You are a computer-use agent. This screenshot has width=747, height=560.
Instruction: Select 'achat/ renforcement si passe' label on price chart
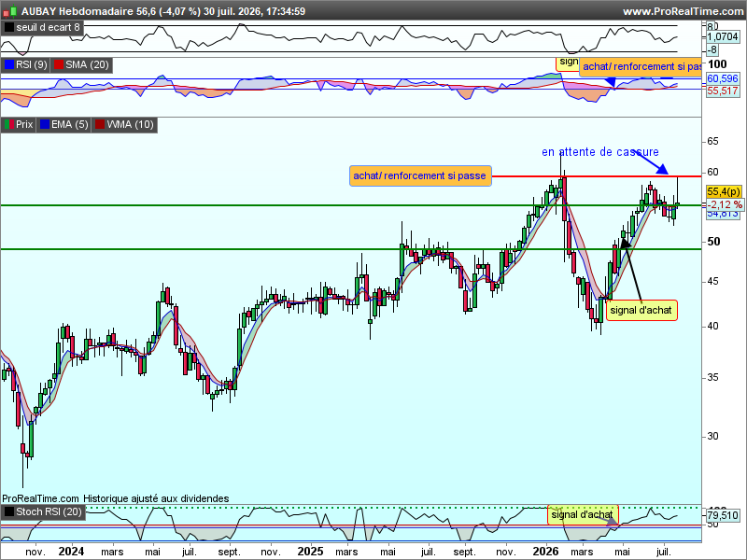[x=420, y=175]
